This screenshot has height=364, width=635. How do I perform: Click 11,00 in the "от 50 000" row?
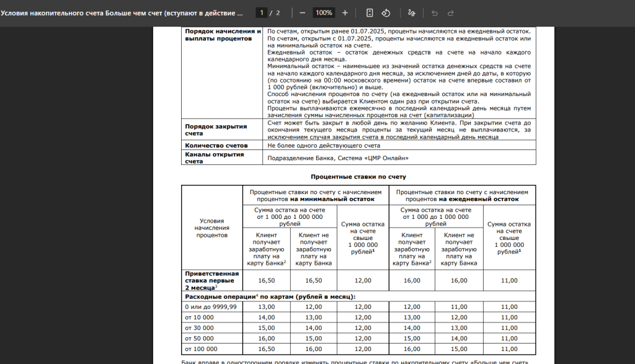(x=509, y=339)
